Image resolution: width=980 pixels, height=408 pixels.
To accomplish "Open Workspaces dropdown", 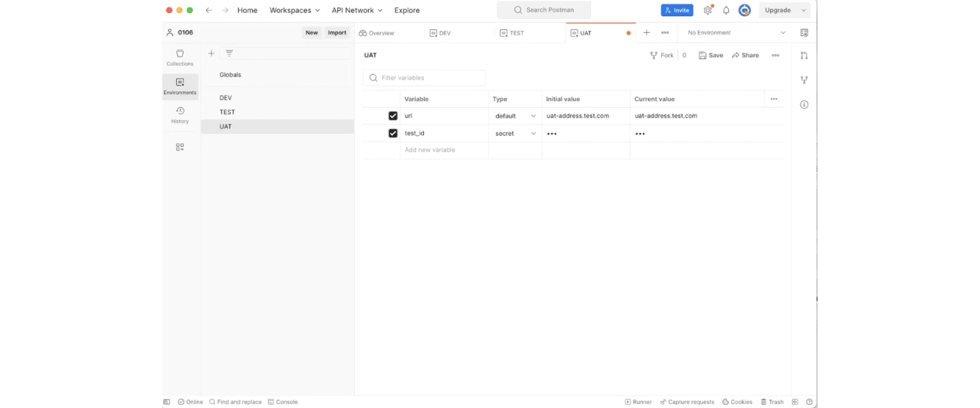I will pos(295,10).
